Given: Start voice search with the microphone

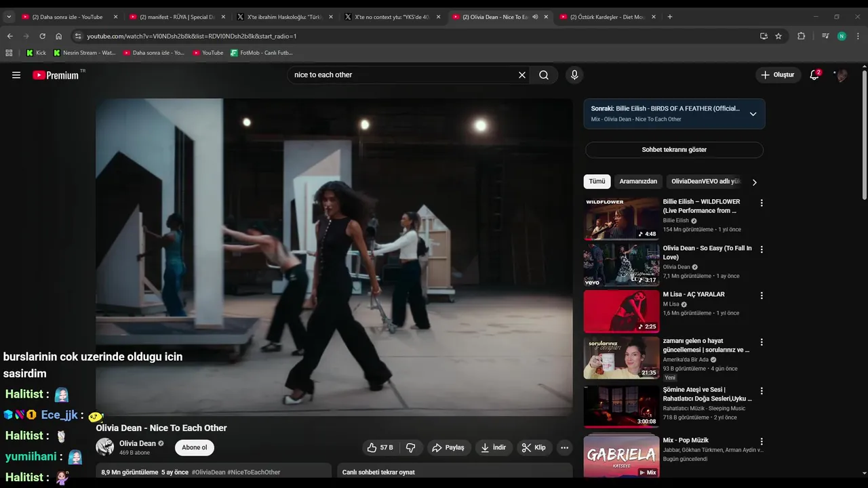Looking at the screenshot, I should (x=574, y=75).
